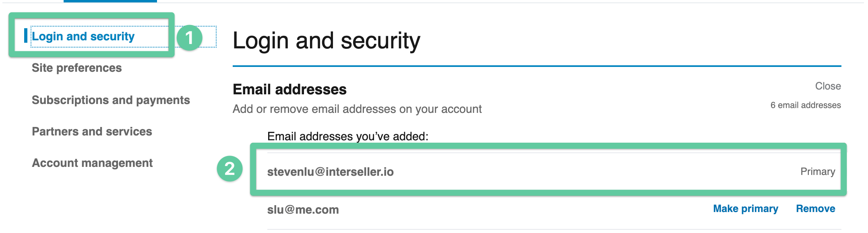
Task: Click the slu@me.com email text
Action: 303,210
